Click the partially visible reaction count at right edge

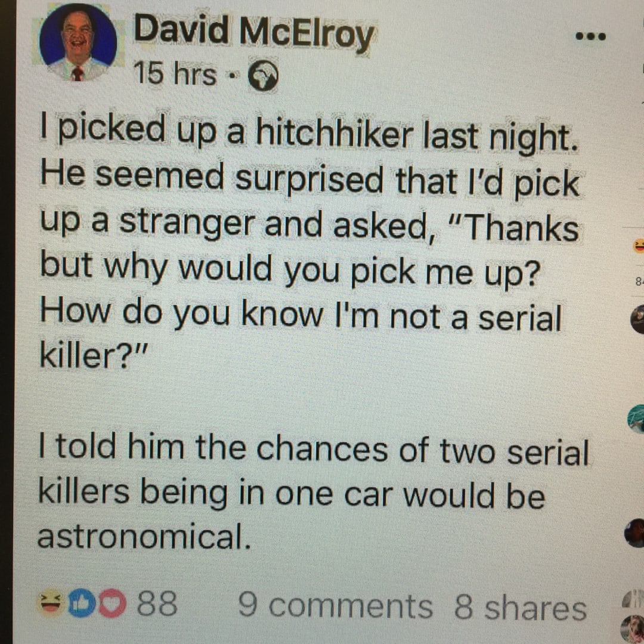639,279
